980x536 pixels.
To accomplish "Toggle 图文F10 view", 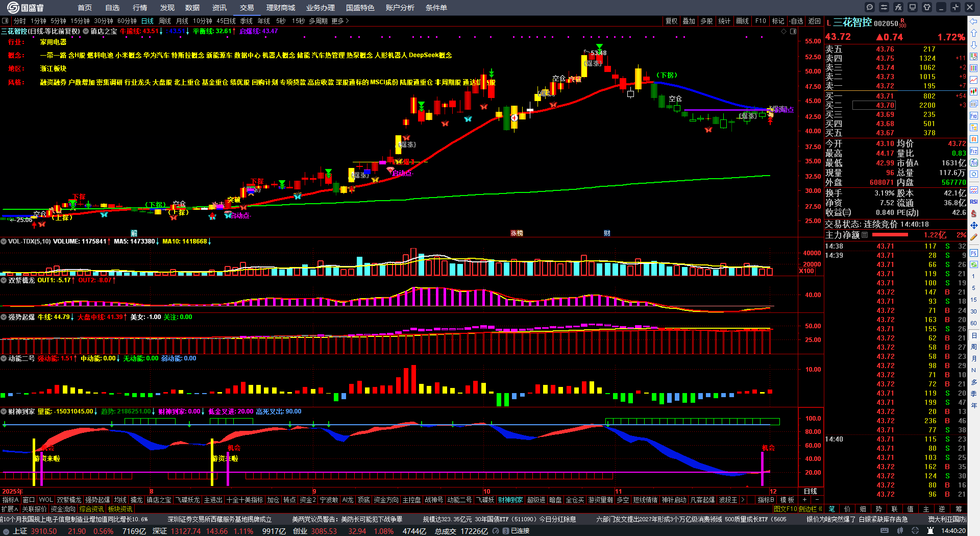I will click(x=786, y=509).
